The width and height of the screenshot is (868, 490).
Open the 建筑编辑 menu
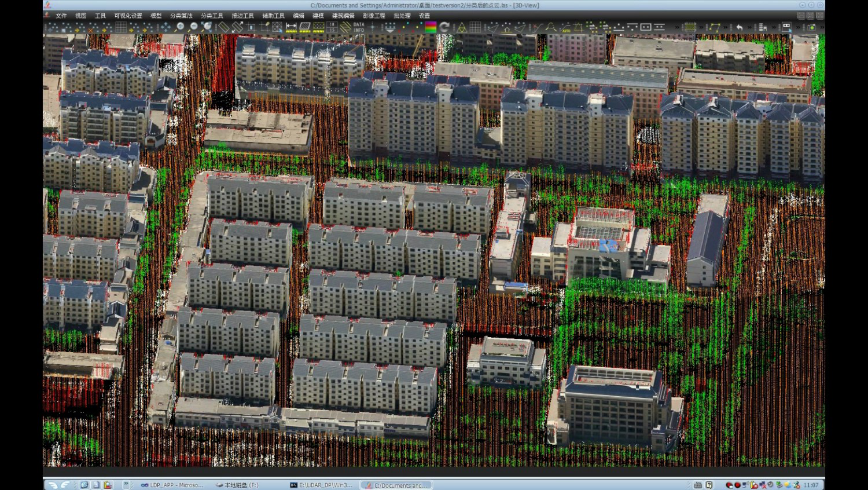(343, 16)
